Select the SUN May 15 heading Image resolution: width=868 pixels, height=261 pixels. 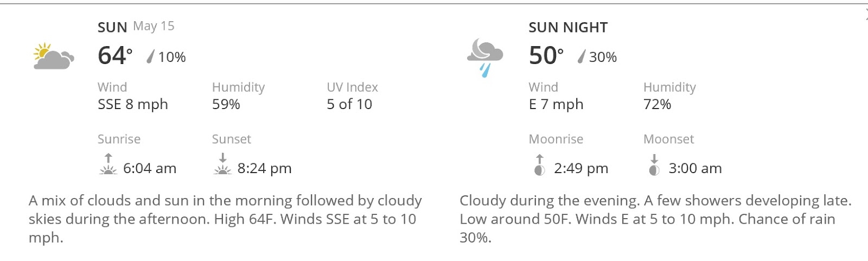(136, 27)
